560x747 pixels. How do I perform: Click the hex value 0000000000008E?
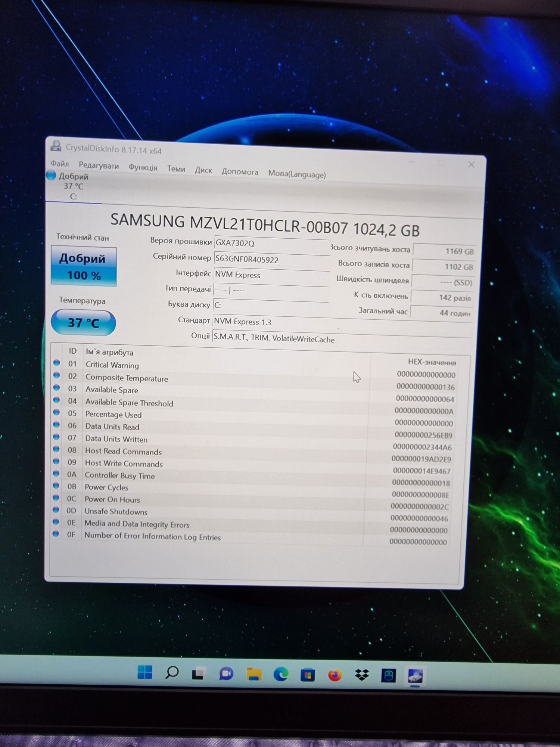[420, 495]
